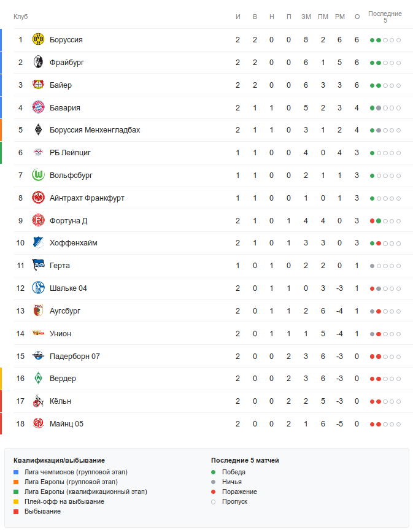
Task: Select the Bayer Leverkusen logo
Action: pos(38,85)
